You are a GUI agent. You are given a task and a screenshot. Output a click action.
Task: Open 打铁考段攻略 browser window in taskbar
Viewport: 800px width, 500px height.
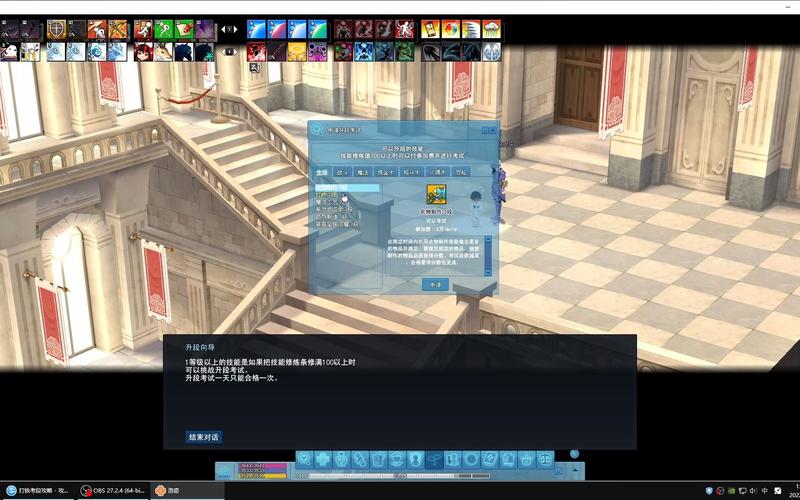tap(38, 490)
